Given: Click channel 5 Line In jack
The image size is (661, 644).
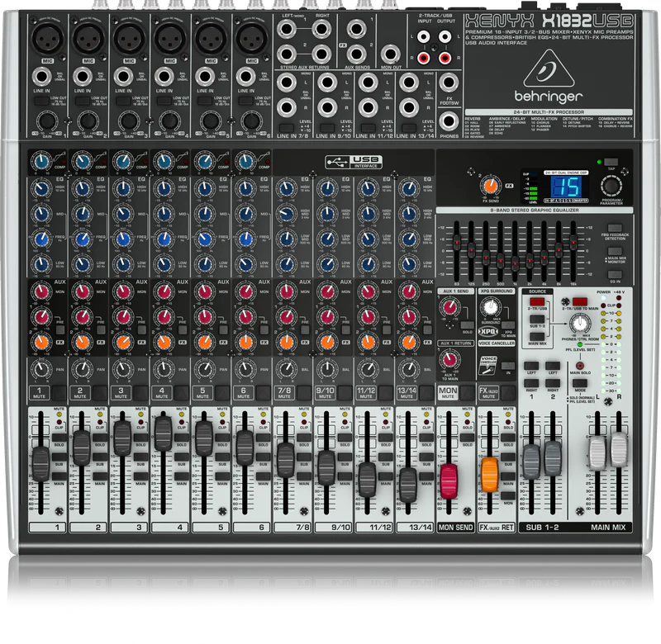Looking at the screenshot, I should (x=204, y=77).
